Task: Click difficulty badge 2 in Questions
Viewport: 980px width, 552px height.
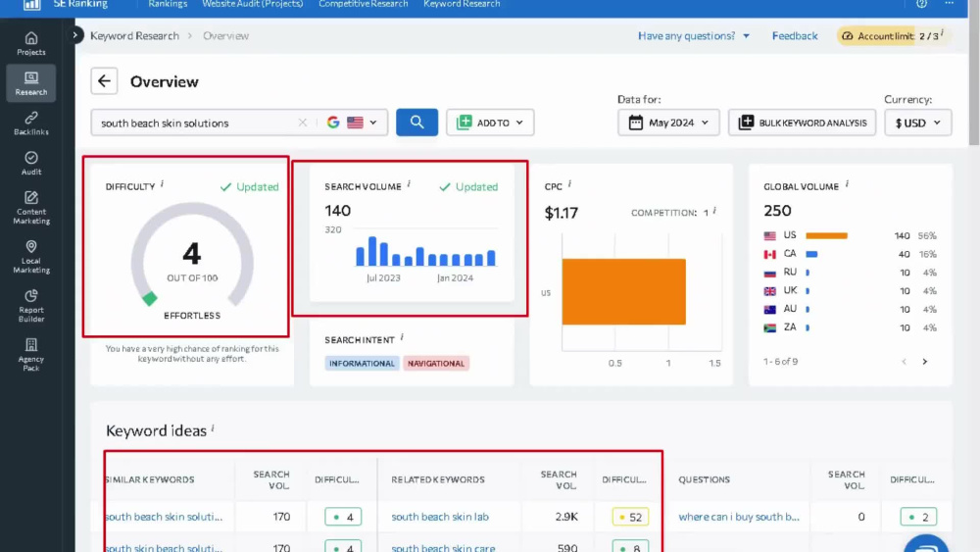Action: pos(918,517)
